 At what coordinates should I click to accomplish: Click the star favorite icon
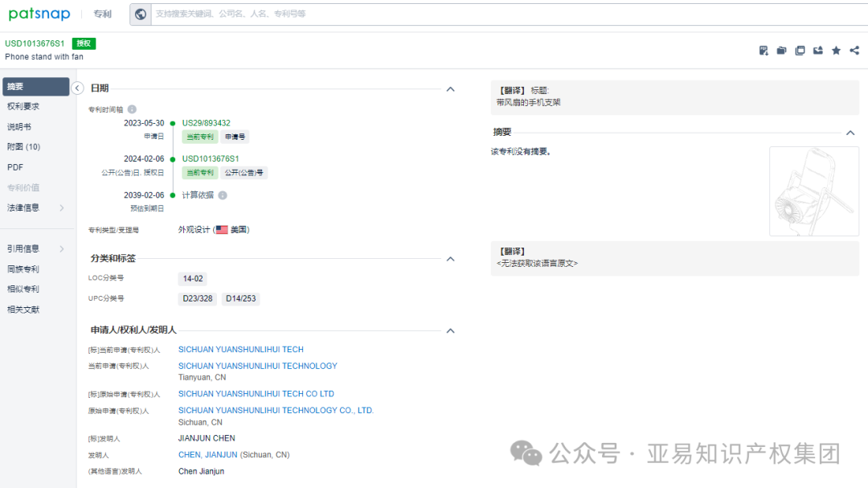click(836, 51)
